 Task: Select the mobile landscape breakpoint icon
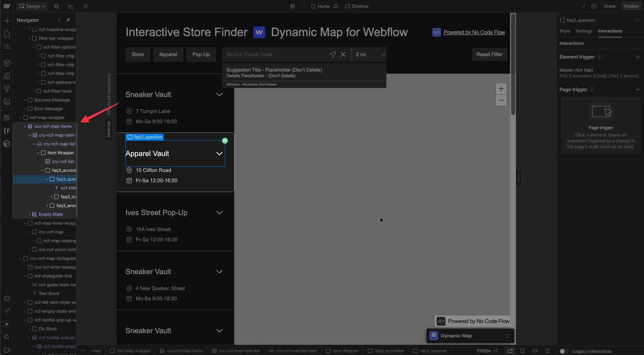tap(535, 351)
